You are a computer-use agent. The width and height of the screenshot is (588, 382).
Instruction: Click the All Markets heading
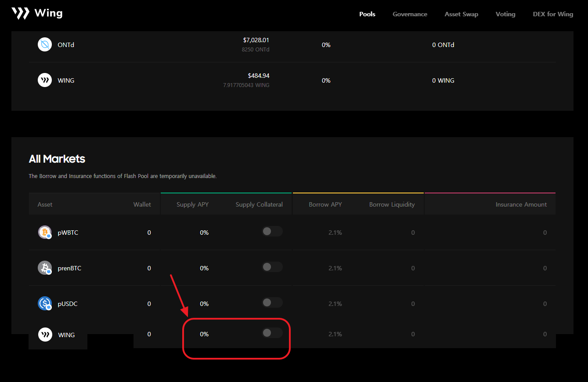click(57, 159)
